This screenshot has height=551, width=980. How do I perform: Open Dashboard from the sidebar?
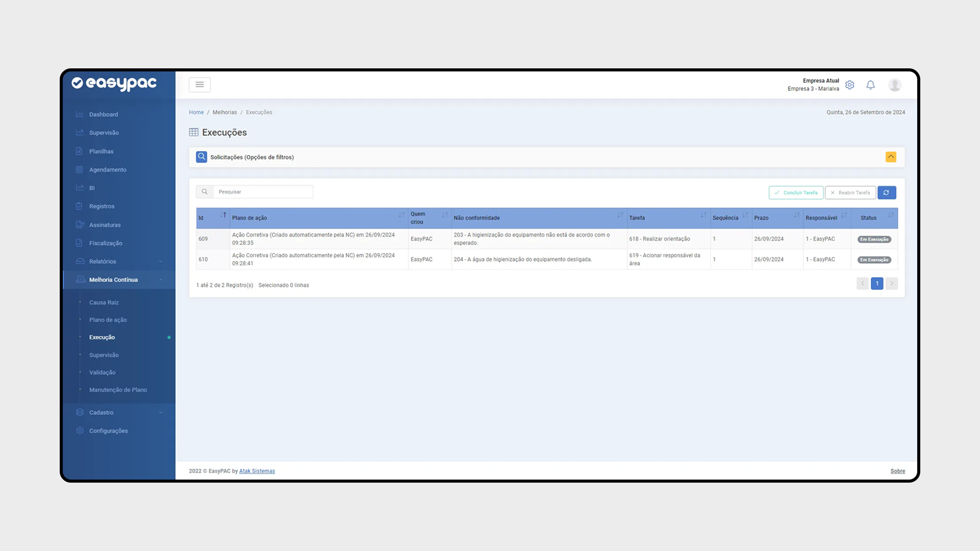104,114
